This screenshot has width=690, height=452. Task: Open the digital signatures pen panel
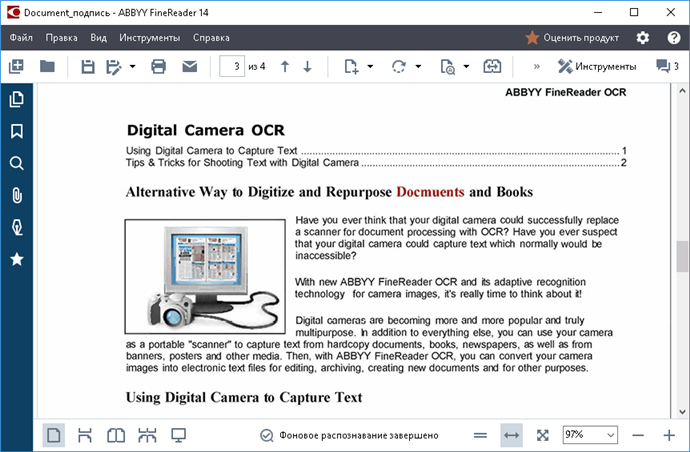tap(17, 228)
